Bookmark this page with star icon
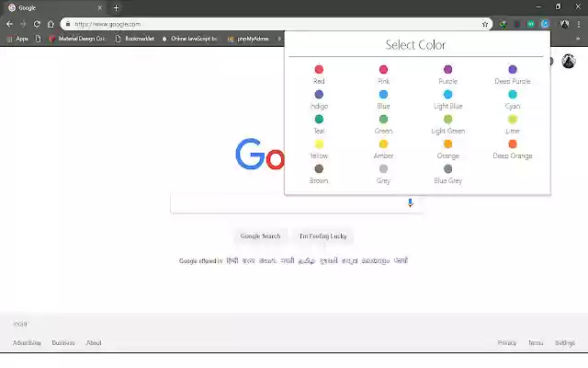This screenshot has width=588, height=368. (x=485, y=24)
